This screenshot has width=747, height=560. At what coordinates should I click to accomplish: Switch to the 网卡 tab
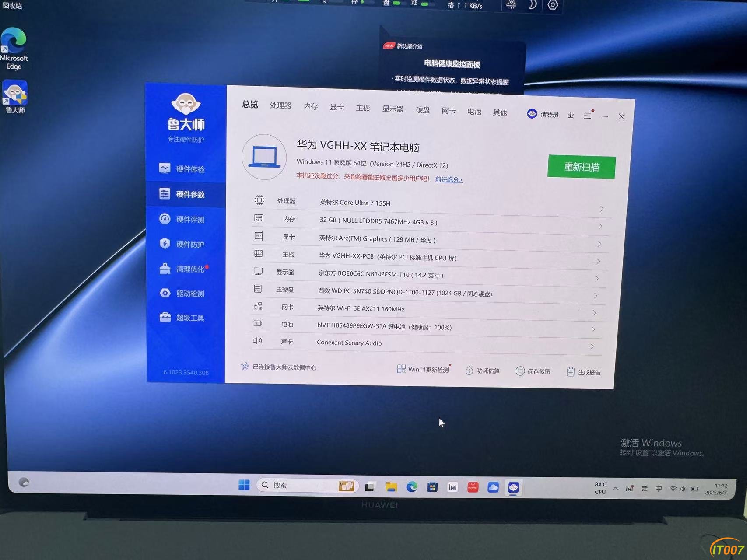pyautogui.click(x=449, y=111)
